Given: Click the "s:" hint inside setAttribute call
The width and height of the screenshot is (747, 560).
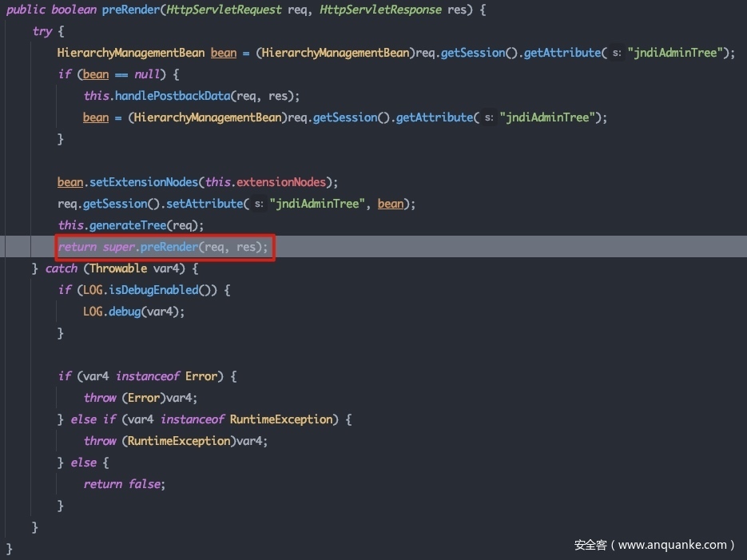Looking at the screenshot, I should (258, 205).
